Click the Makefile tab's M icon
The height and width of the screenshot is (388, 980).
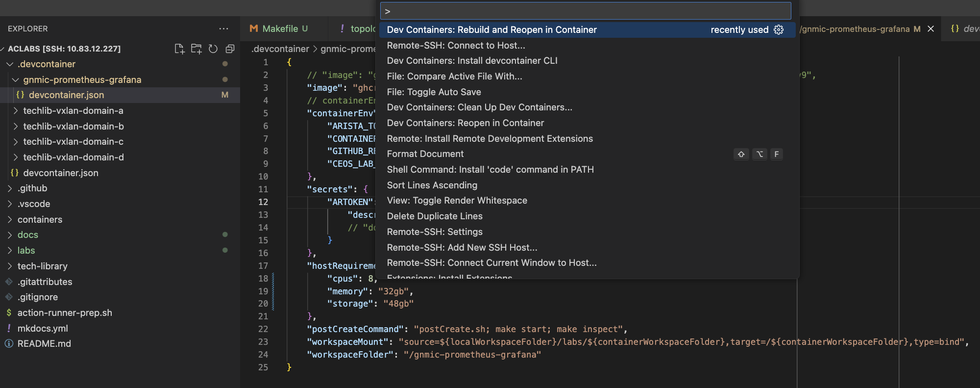254,28
